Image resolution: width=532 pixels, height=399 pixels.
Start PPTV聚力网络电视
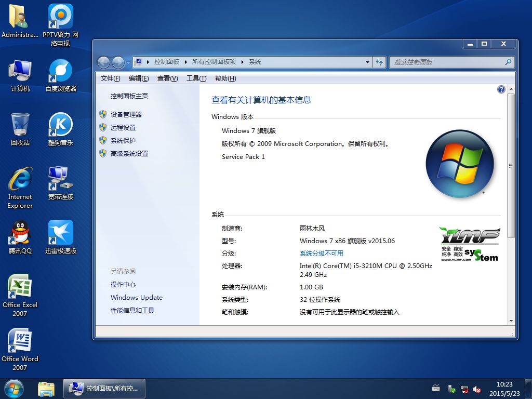[x=60, y=16]
